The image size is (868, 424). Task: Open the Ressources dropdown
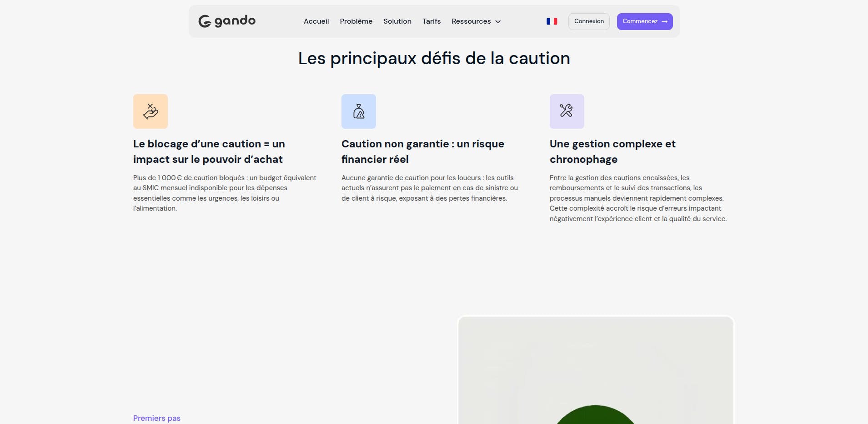point(471,21)
